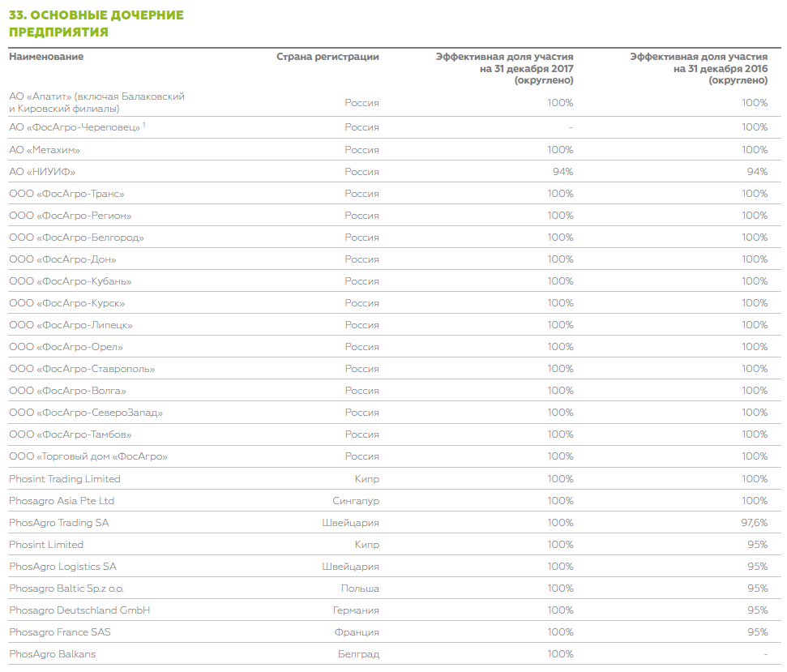Screen dimensions: 787x672
Task: Click the heading '33. ОСНОВНЫЕ ДОЧЕРНИЕ ПРЕДПРИЯТИЯ'
Action: (96, 24)
